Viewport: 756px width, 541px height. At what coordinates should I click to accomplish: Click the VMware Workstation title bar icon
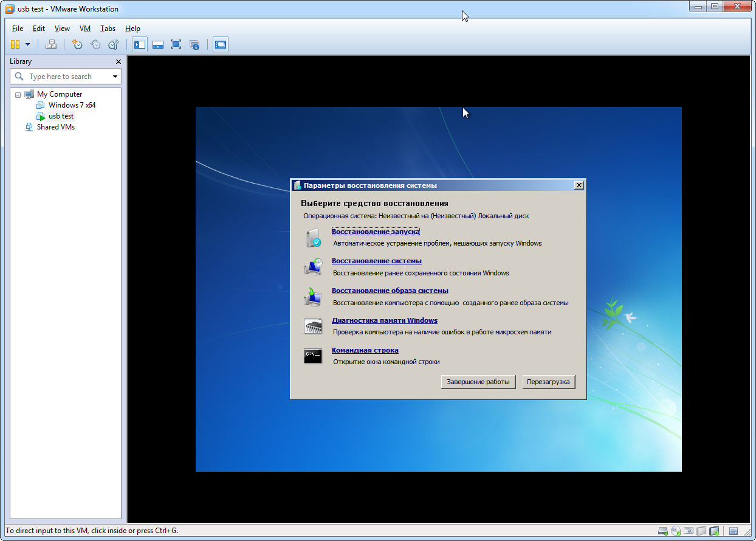point(10,9)
